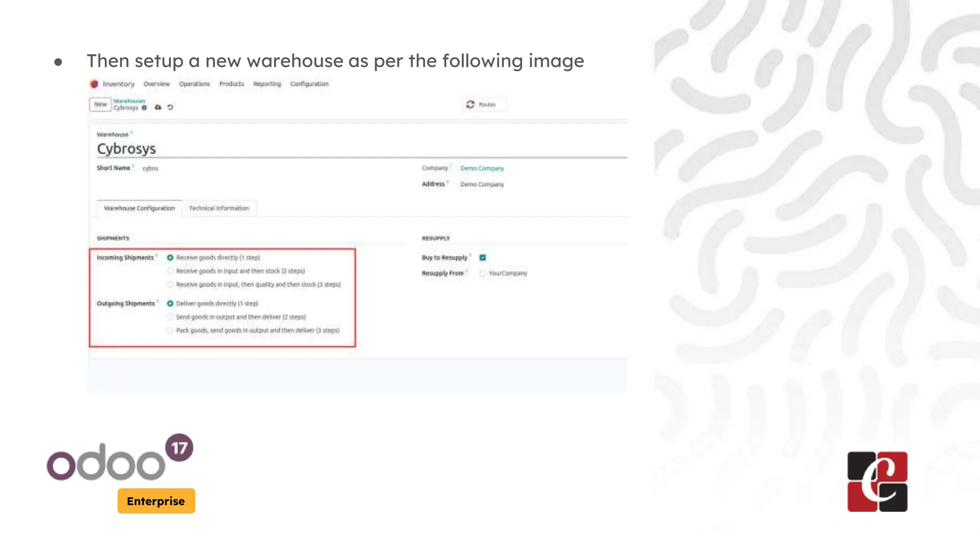Click the Buy to Resupply label

444,258
